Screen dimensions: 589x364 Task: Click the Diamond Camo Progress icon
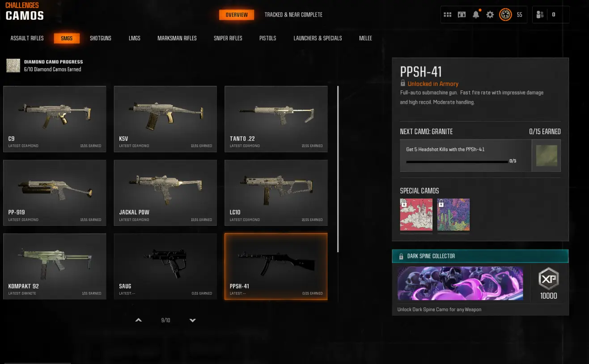click(13, 65)
